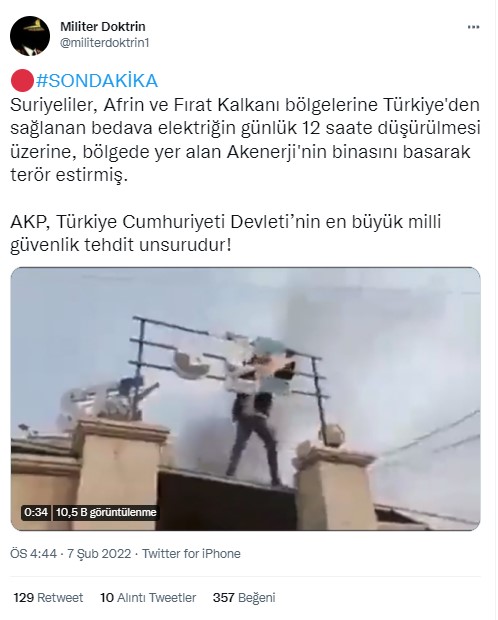
Task: Click the 7 Şub 2022 date
Action: tap(99, 554)
